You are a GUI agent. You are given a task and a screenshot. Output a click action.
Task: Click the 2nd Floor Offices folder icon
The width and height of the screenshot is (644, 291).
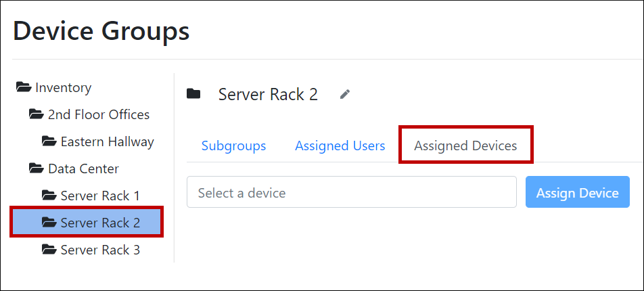(37, 114)
